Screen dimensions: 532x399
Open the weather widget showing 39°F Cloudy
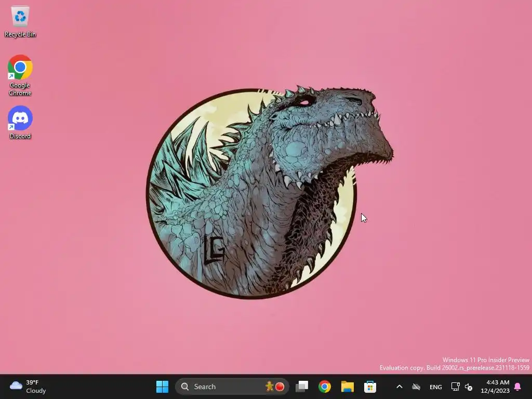pyautogui.click(x=28, y=387)
